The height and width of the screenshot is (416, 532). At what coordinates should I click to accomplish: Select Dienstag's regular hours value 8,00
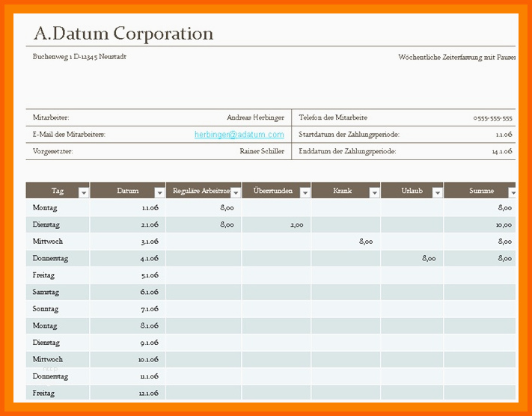point(227,224)
